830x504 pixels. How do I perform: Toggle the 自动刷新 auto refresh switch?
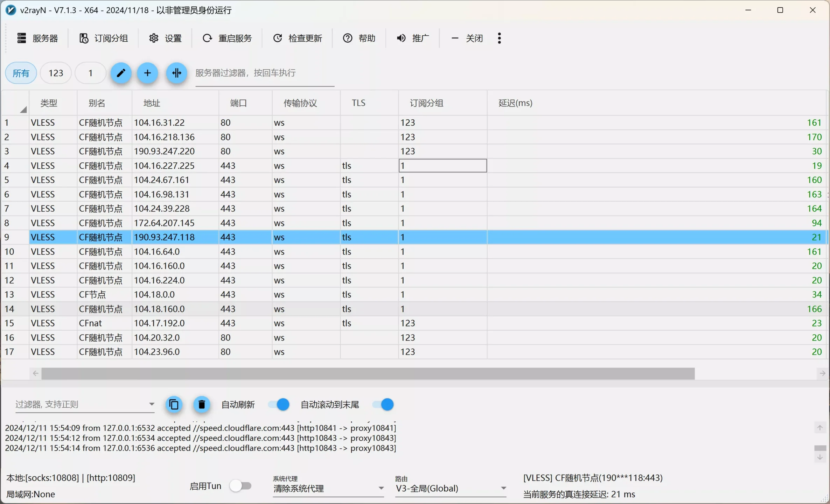pyautogui.click(x=279, y=405)
